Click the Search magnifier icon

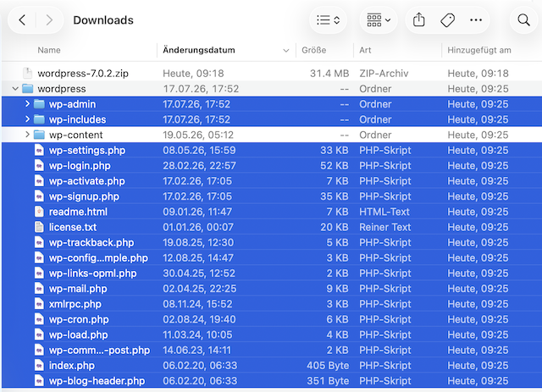(x=523, y=20)
